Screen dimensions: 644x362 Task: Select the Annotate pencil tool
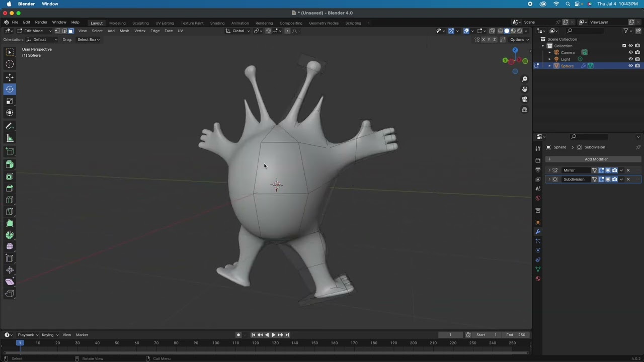pyautogui.click(x=10, y=126)
